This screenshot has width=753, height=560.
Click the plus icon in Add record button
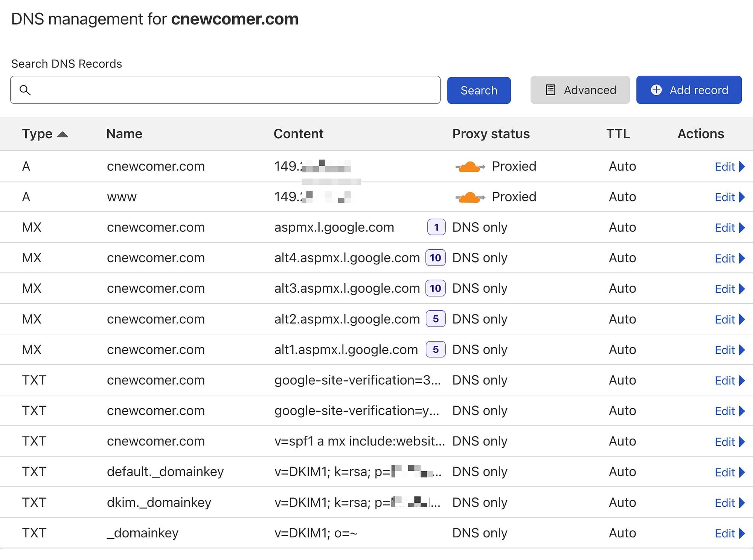(656, 90)
